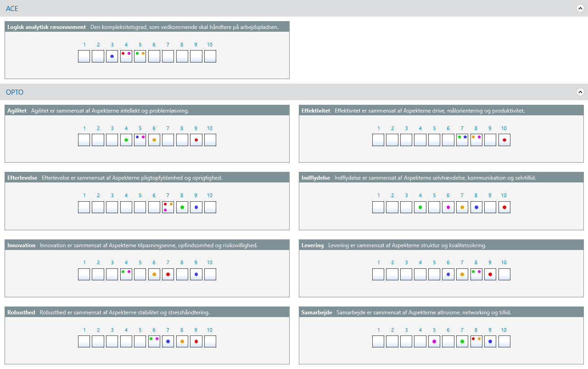
Task: Click the red dot in Agilitet box 9
Action: click(196, 140)
